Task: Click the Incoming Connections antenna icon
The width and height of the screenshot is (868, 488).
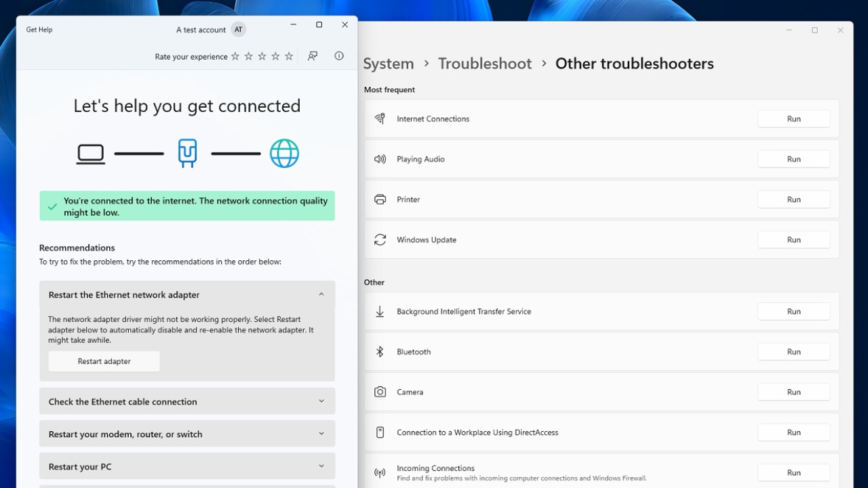Action: click(380, 472)
